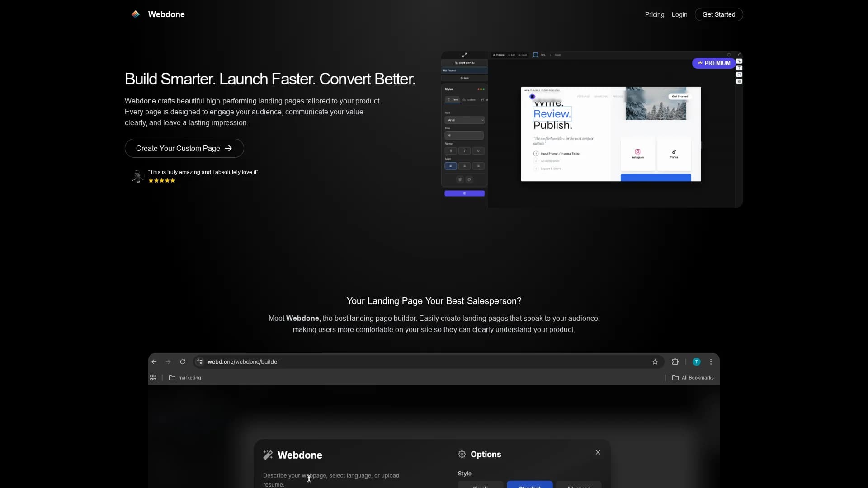Click the colored dots beside Styles heading
868x488 pixels.
point(481,89)
